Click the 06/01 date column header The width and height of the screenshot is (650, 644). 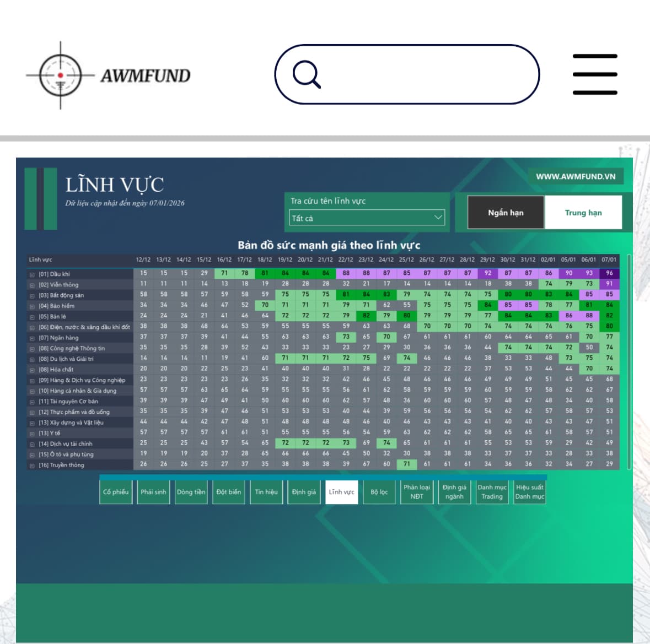pos(589,259)
